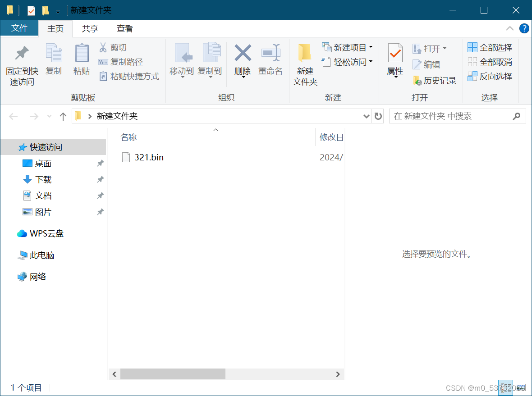Open the Delete (删除) dropdown arrow
Viewport: 532px width, 396px height.
243,77
